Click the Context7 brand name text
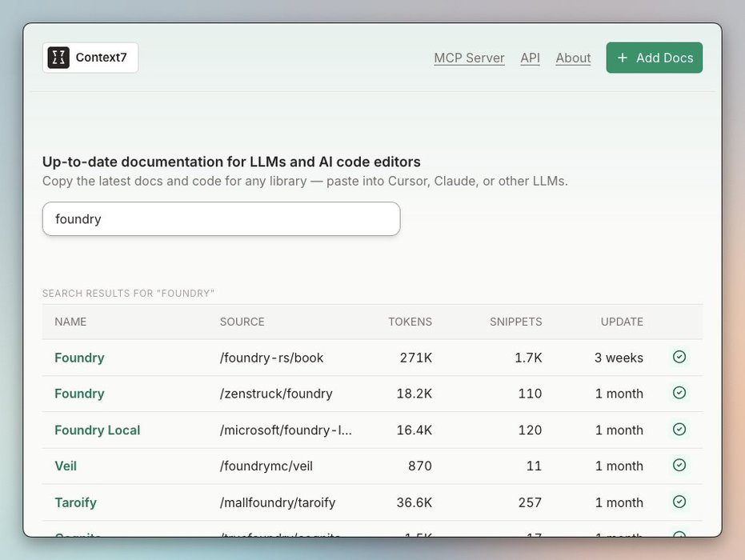The width and height of the screenshot is (745, 560). [101, 58]
